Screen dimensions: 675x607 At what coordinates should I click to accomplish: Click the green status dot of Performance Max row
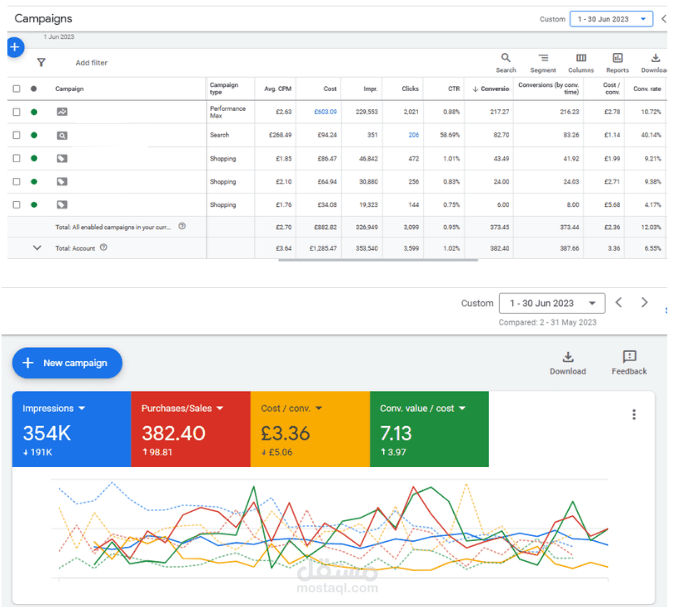pyautogui.click(x=34, y=112)
